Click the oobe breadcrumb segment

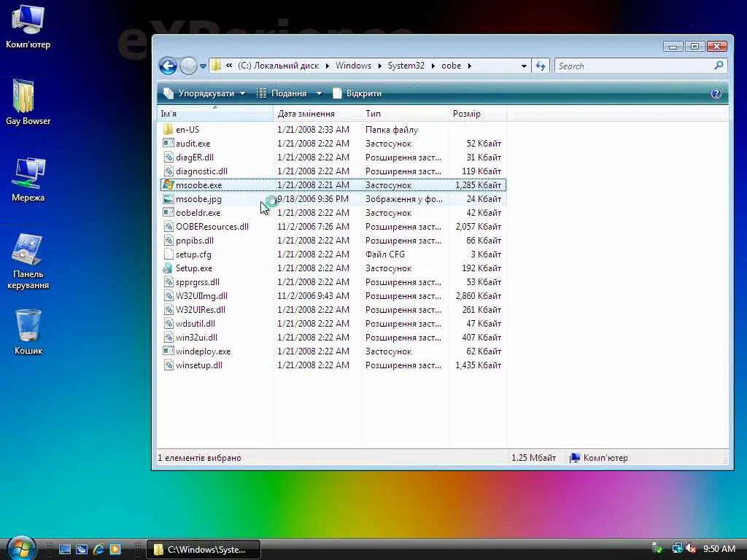451,66
